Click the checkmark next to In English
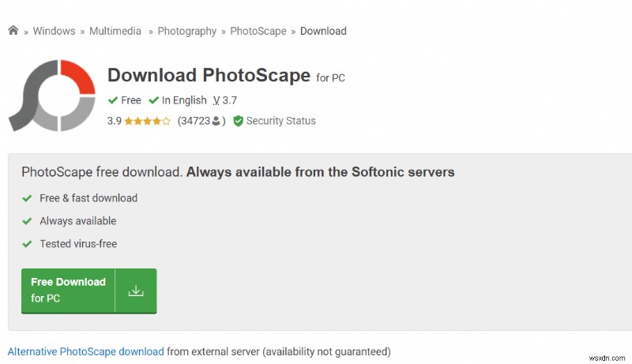Screen dimensions: 632x364 [x=153, y=100]
